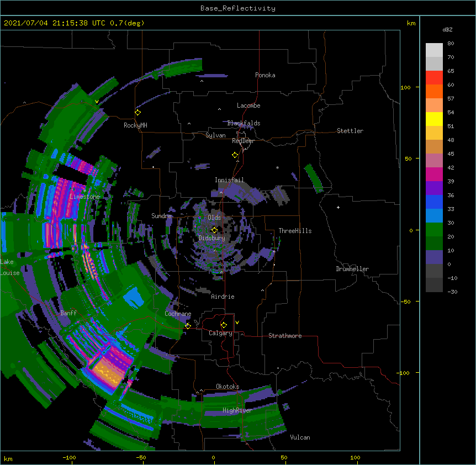Select the Blackfalds city label

tap(244, 123)
